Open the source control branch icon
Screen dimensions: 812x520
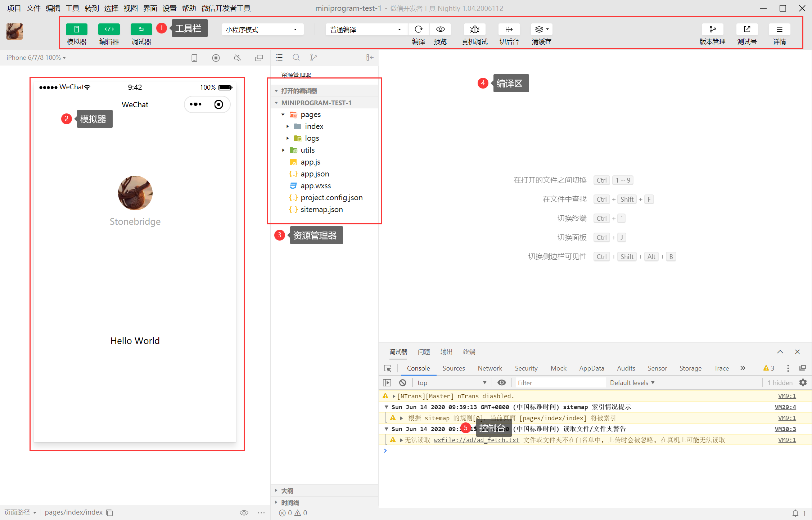click(313, 58)
